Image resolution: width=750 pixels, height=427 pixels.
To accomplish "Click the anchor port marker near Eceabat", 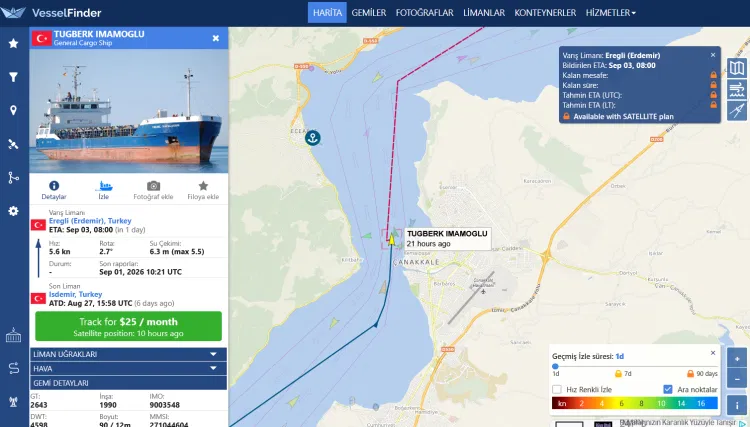I will pyautogui.click(x=313, y=138).
